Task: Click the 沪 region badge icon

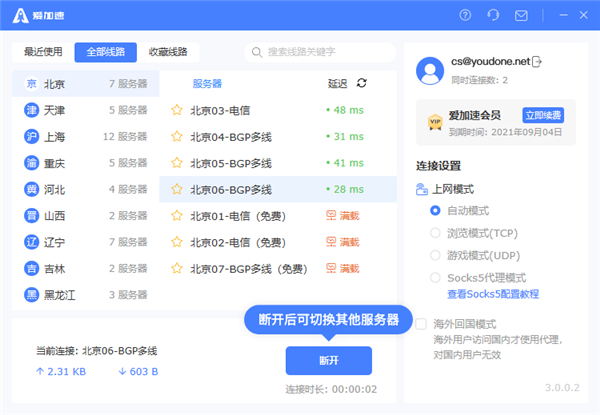Action: (x=31, y=137)
